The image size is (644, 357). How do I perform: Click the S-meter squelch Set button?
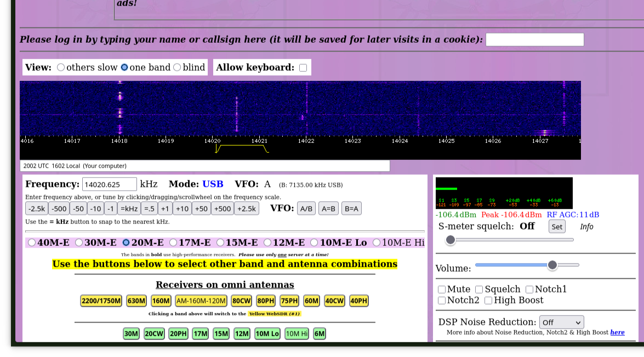tap(557, 227)
